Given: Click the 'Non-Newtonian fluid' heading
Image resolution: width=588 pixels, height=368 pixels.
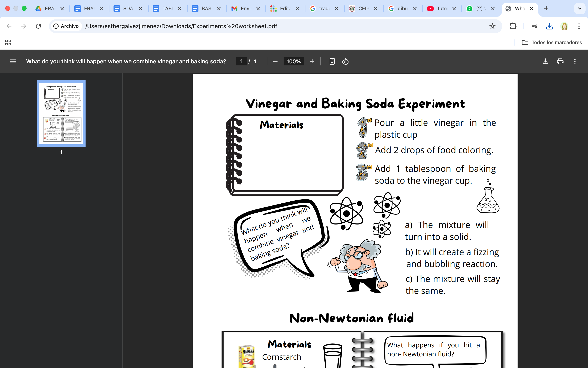Looking at the screenshot, I should point(352,318).
